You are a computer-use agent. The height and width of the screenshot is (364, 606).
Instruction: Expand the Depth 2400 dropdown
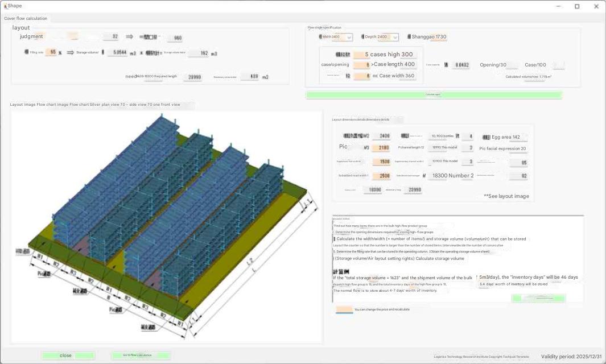(395, 38)
